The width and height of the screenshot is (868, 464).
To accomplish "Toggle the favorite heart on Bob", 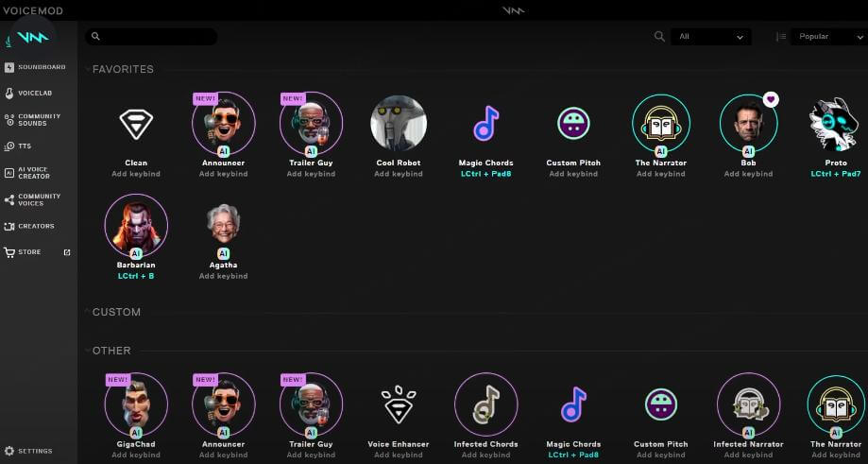I will point(771,99).
